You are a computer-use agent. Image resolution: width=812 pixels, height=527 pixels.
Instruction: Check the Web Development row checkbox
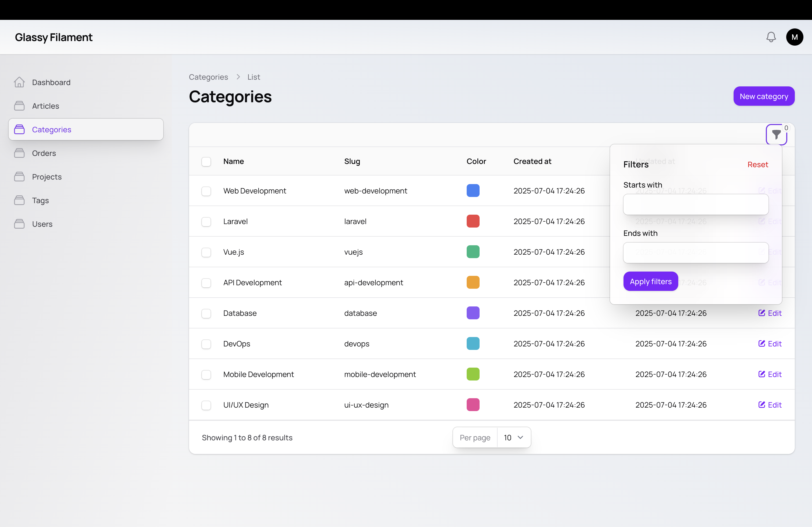point(206,191)
